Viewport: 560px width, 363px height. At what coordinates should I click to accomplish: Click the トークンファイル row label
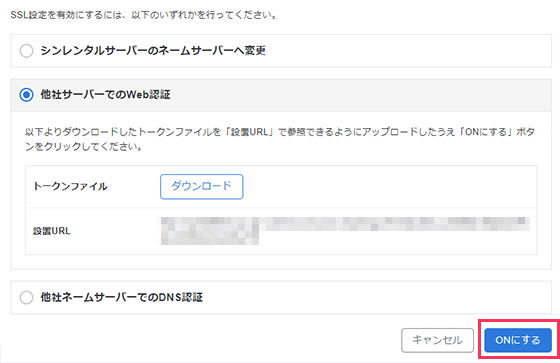pyautogui.click(x=70, y=187)
